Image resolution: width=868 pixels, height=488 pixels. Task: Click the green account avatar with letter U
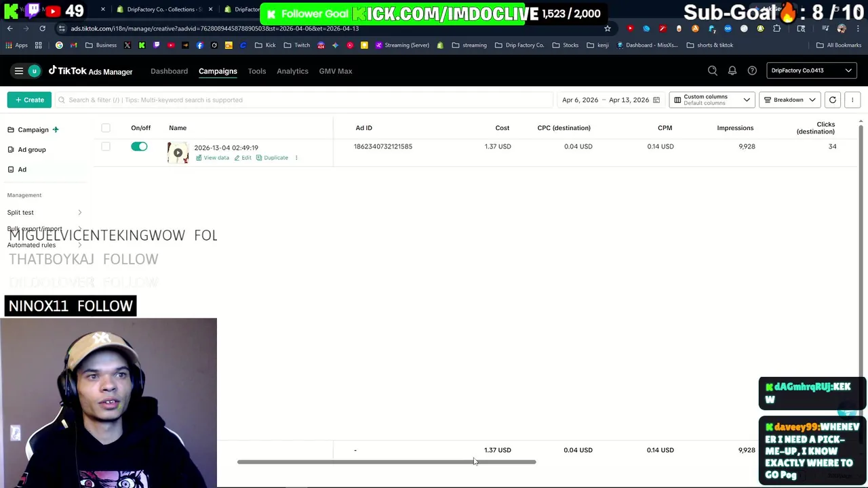34,71
